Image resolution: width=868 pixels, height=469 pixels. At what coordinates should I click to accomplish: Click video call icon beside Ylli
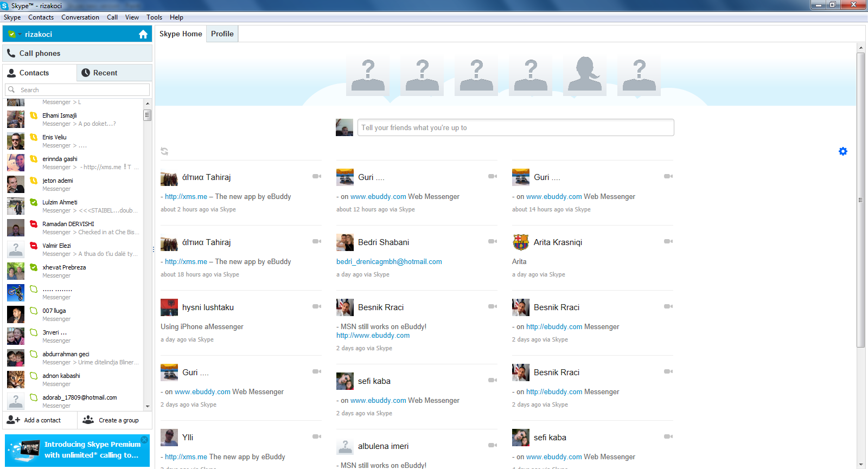tap(317, 436)
